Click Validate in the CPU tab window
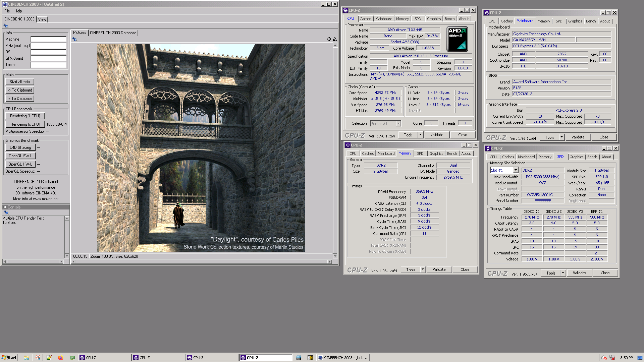Viewport: 644px width, 362px height. 437,135
